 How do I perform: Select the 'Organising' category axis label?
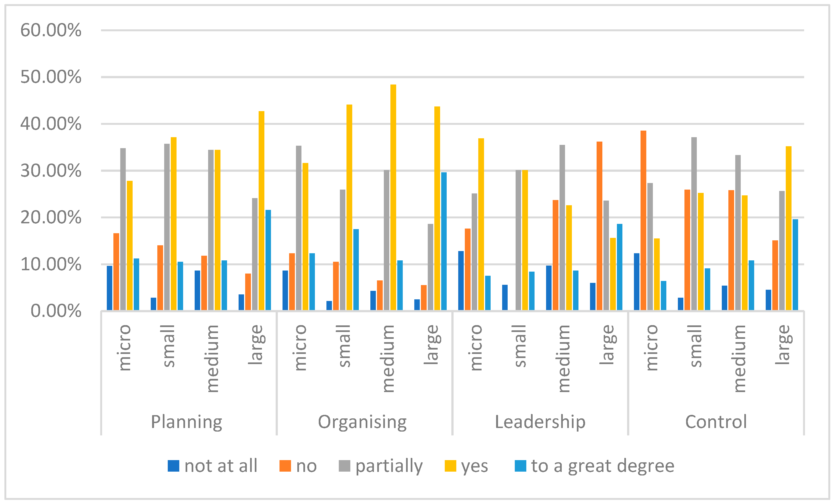(362, 422)
